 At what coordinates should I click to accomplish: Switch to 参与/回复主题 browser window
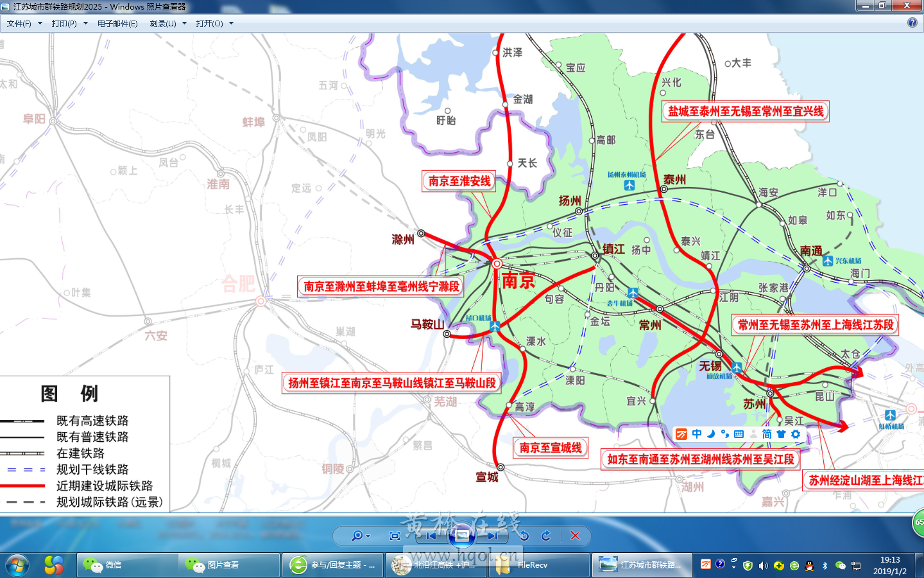pyautogui.click(x=333, y=565)
